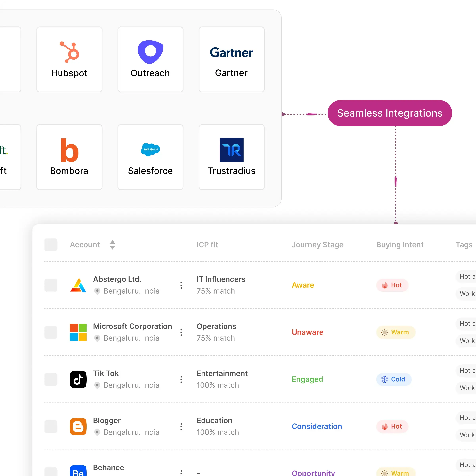Click the Journey Stage column header

317,245
